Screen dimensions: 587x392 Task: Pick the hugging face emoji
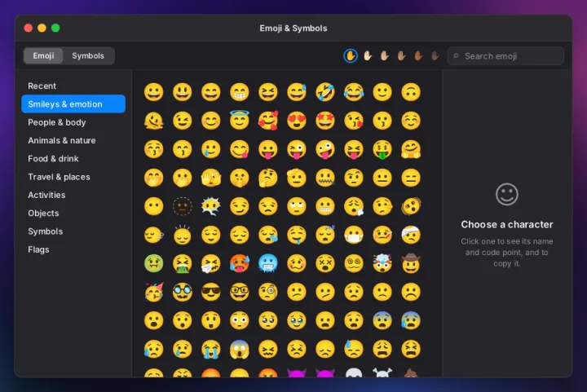pyautogui.click(x=411, y=149)
